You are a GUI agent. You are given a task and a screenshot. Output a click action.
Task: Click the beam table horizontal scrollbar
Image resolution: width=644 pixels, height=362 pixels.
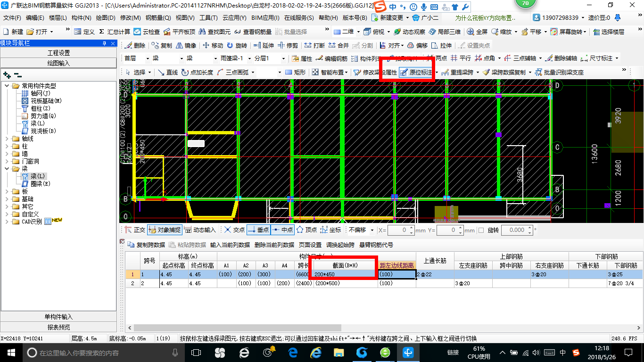pyautogui.click(x=237, y=328)
